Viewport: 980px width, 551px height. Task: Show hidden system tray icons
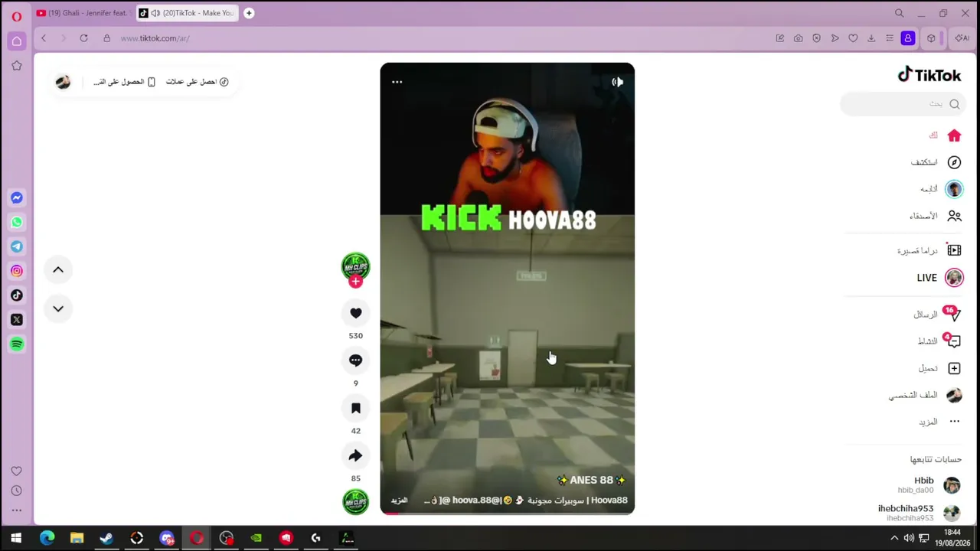[894, 538]
